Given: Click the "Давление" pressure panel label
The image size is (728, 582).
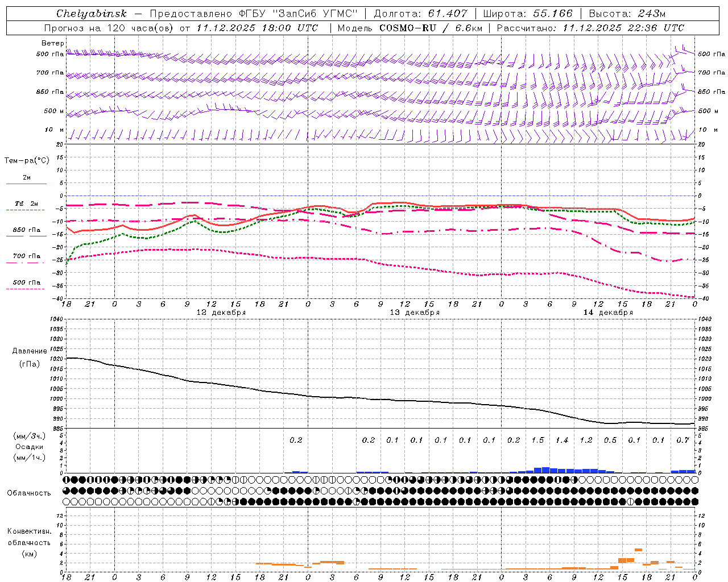Looking at the screenshot, I should click(x=30, y=351).
